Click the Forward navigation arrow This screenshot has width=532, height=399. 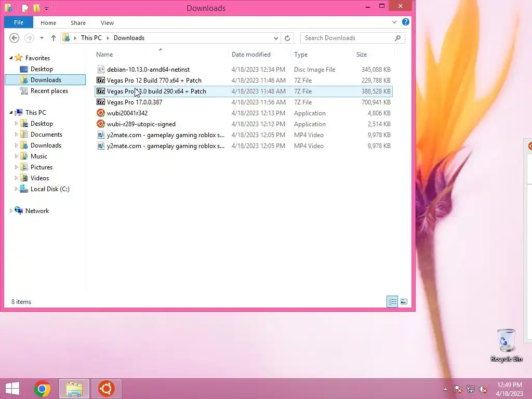pyautogui.click(x=29, y=37)
